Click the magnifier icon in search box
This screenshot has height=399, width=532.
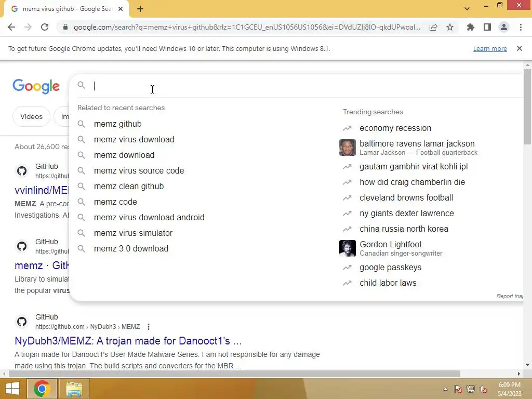pyautogui.click(x=82, y=85)
